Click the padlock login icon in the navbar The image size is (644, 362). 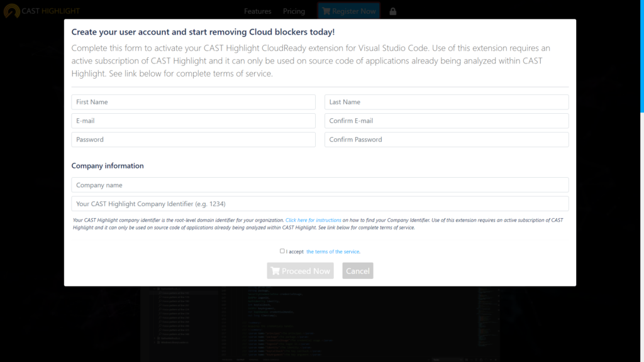393,11
